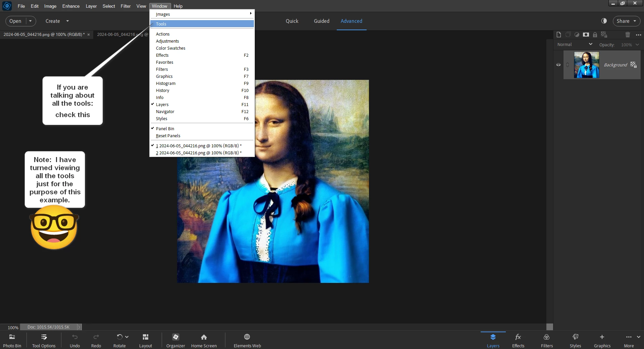Expand the Rotate direction dropdown arrow

pyautogui.click(x=127, y=337)
